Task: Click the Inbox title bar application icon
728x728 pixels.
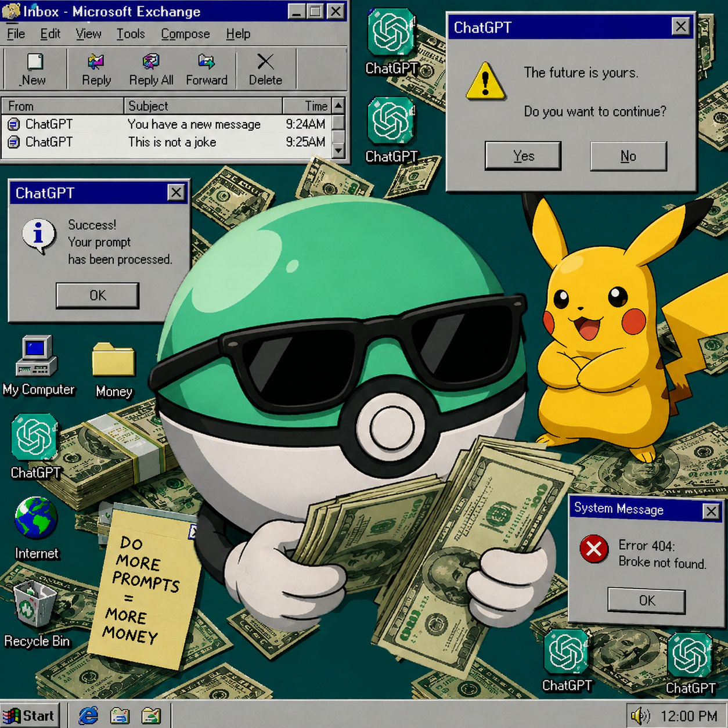Action: (11, 10)
